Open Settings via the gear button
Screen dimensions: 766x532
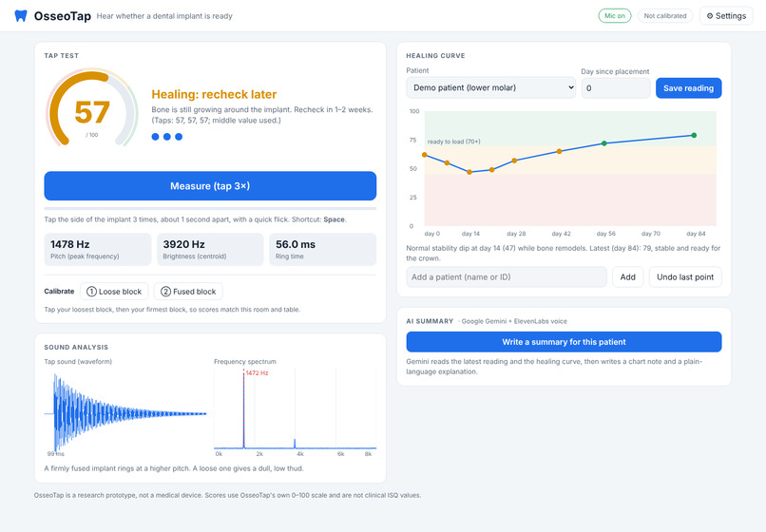[x=726, y=15]
